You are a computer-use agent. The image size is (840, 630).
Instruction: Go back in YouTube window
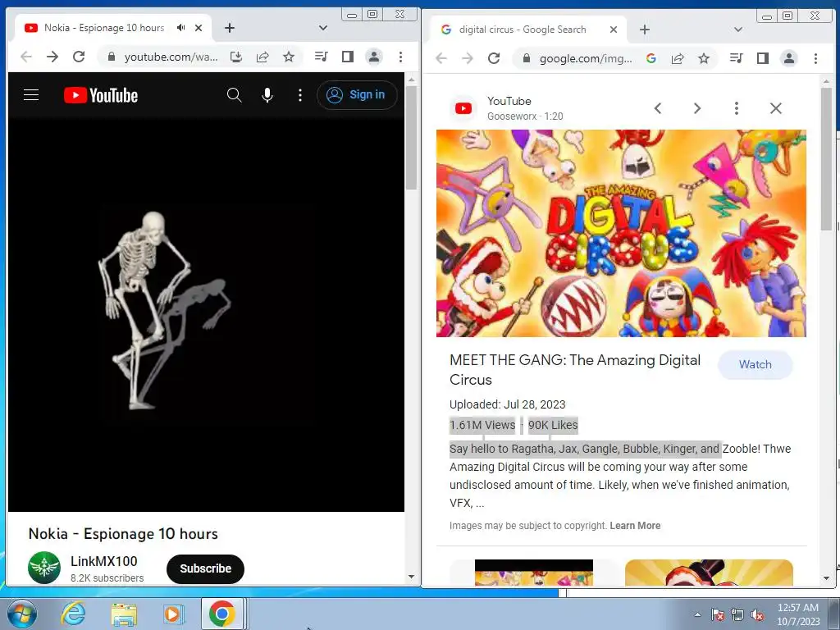click(25, 57)
